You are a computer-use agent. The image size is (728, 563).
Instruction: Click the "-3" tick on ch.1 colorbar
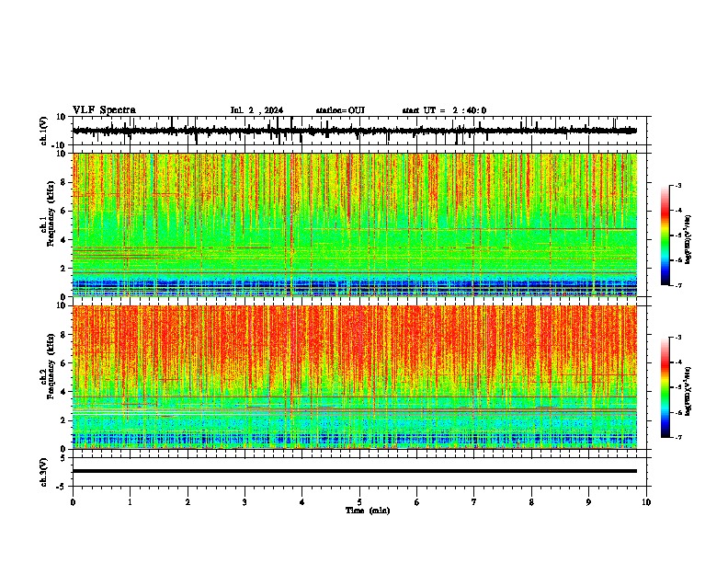(x=677, y=185)
